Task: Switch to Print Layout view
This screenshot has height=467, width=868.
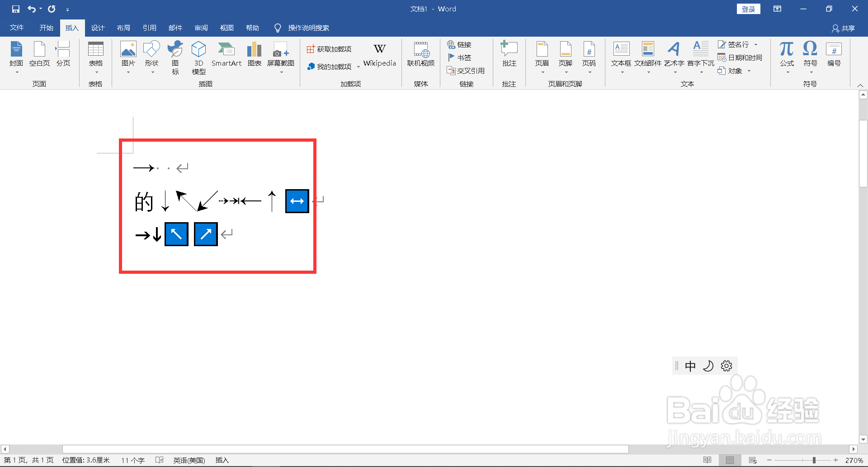Action: [x=730, y=460]
